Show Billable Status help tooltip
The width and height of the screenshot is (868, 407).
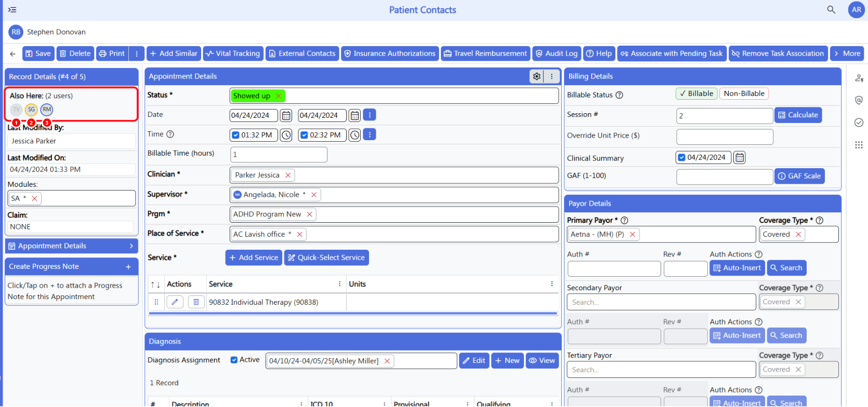click(x=619, y=95)
